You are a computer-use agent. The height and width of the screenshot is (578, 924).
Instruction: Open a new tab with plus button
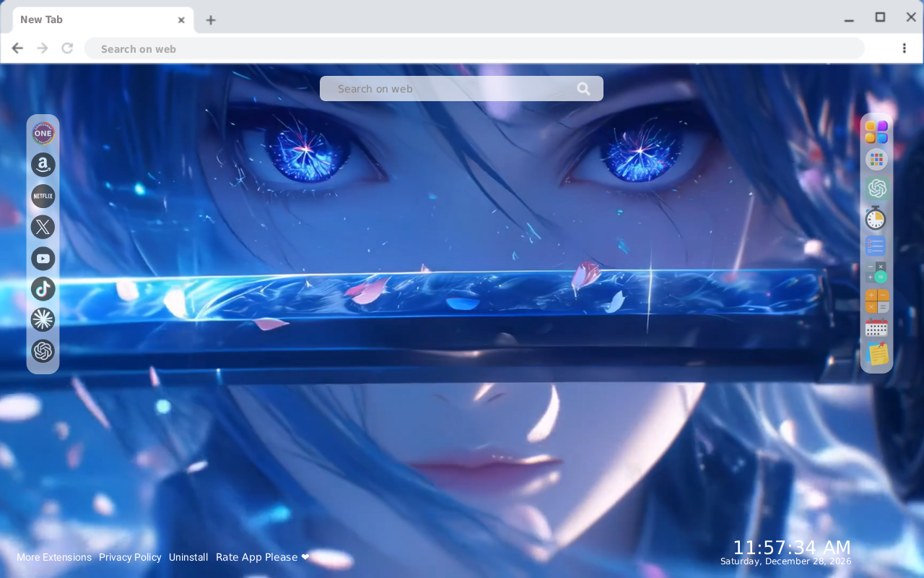211,20
